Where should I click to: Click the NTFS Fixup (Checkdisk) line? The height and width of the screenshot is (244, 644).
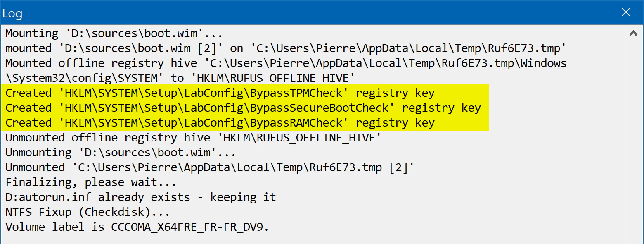click(x=88, y=212)
